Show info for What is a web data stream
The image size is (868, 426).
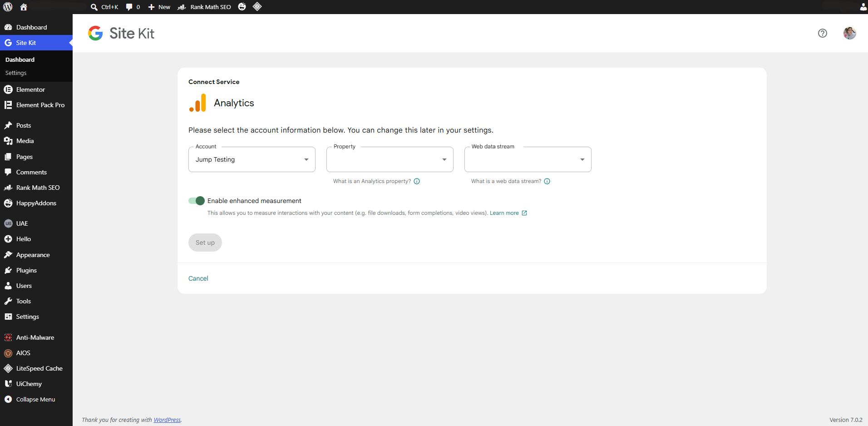(x=547, y=181)
